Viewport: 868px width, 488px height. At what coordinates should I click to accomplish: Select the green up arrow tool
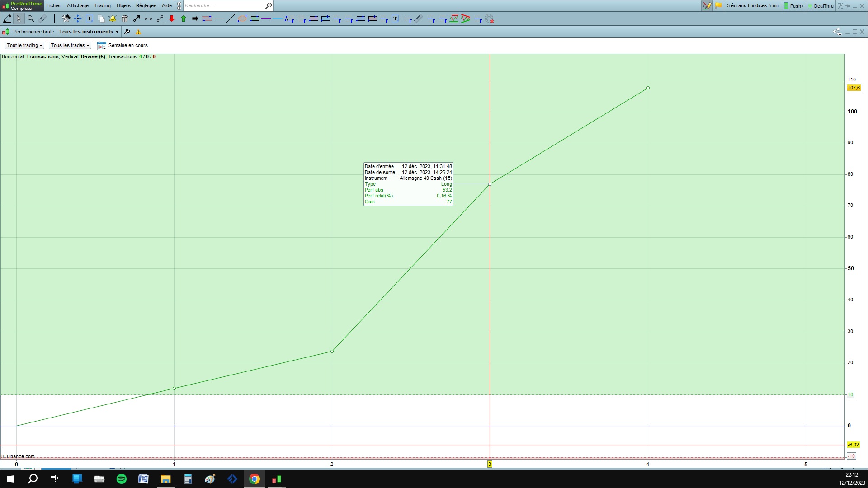tap(184, 19)
